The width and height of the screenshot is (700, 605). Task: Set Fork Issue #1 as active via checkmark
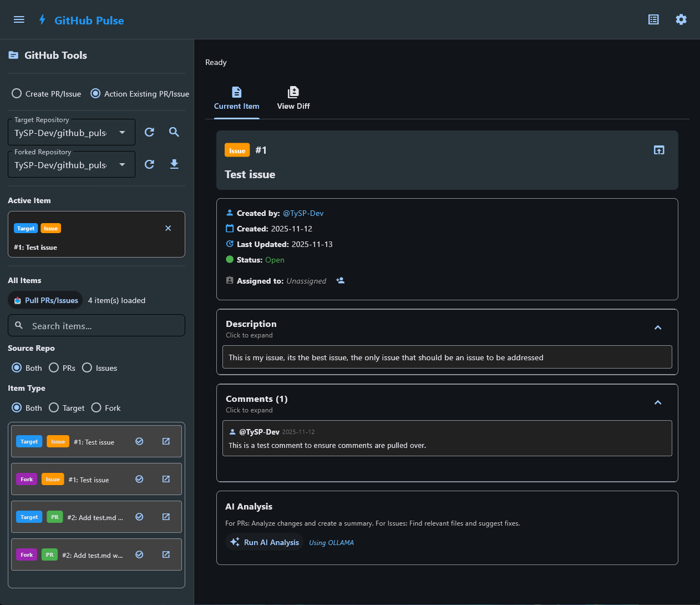[140, 479]
